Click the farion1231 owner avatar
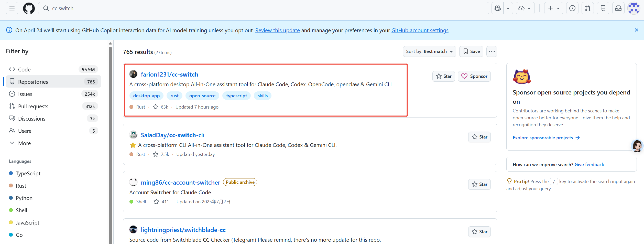Screen dimensions: 644x244 point(133,74)
